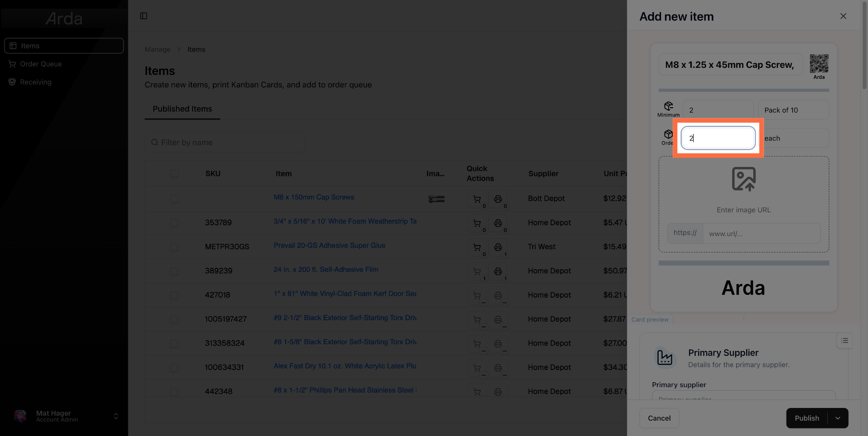Select checkbox for SKU 353789

[x=174, y=223]
